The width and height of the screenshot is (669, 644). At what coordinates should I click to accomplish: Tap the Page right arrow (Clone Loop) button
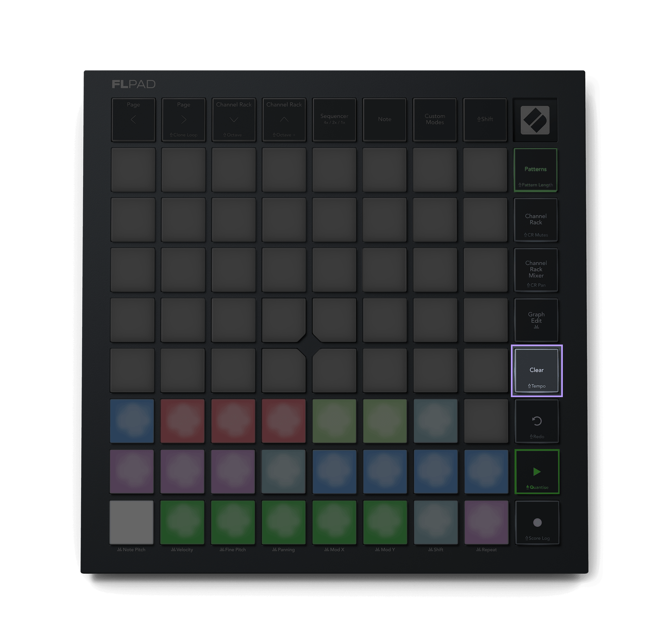184,120
